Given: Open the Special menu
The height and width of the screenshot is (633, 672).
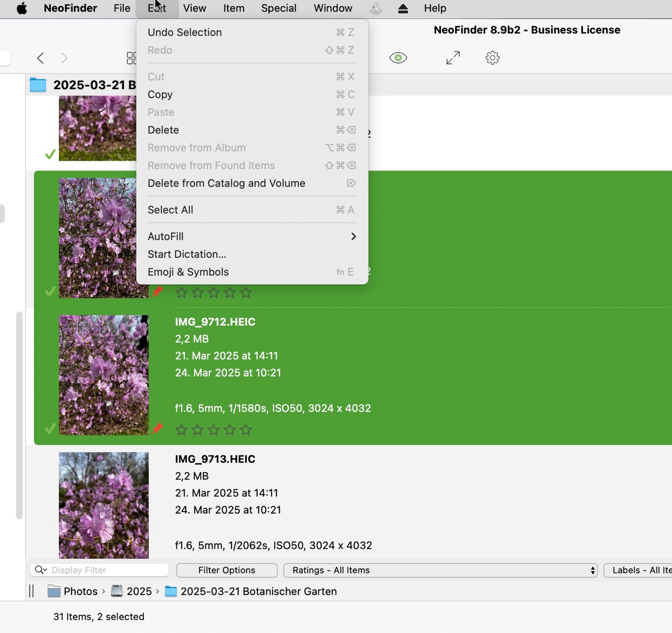Looking at the screenshot, I should [x=279, y=8].
